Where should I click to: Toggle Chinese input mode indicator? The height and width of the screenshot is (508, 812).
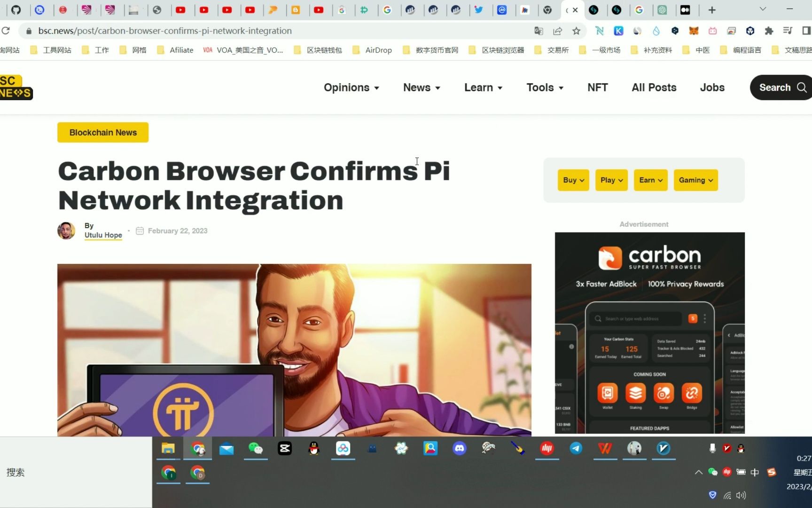[x=755, y=472]
